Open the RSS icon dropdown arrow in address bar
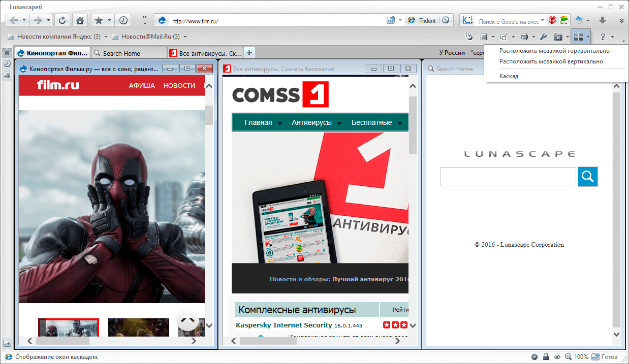629x364 pixels. pyautogui.click(x=400, y=20)
